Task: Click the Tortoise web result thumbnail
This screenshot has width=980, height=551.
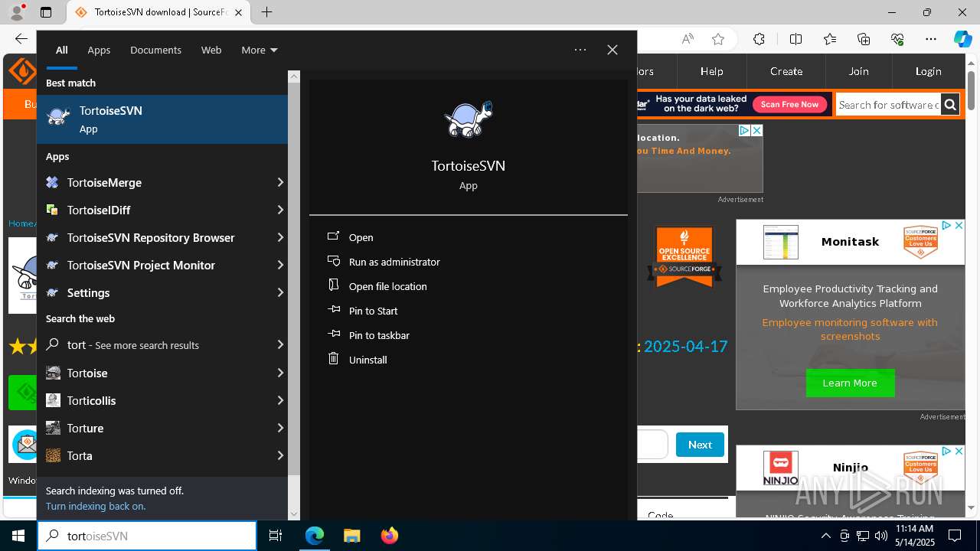Action: 53,373
